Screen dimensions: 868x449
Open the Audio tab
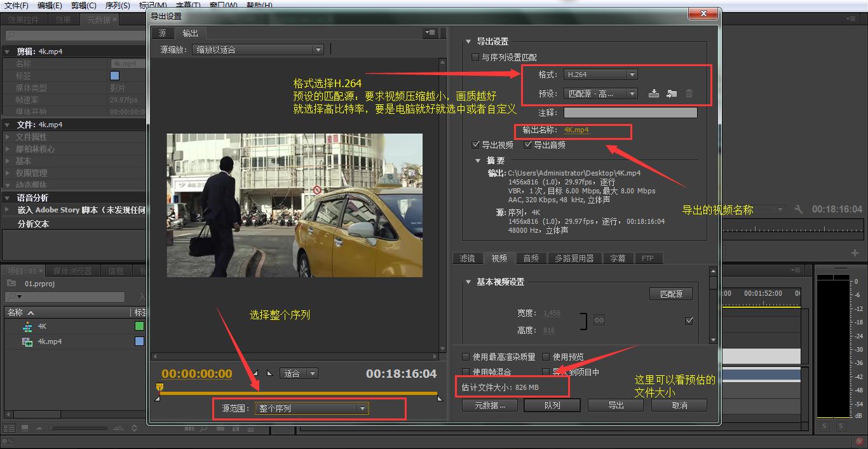click(531, 258)
